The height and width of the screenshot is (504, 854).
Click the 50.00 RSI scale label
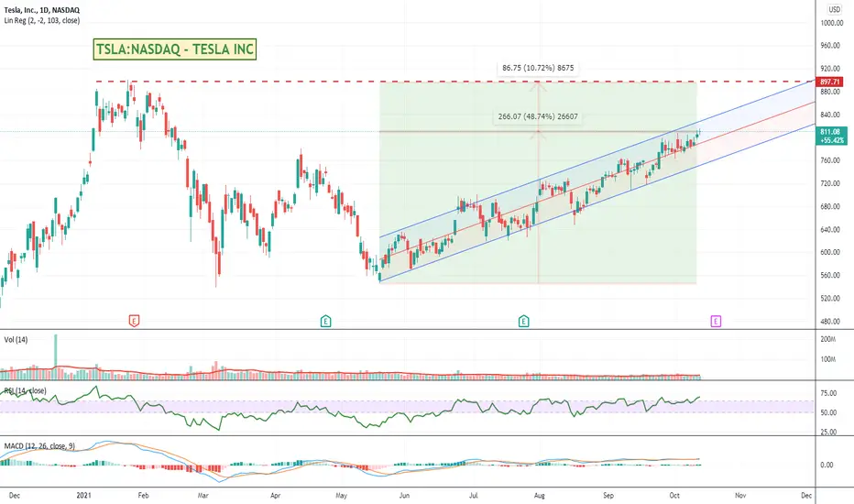click(828, 412)
